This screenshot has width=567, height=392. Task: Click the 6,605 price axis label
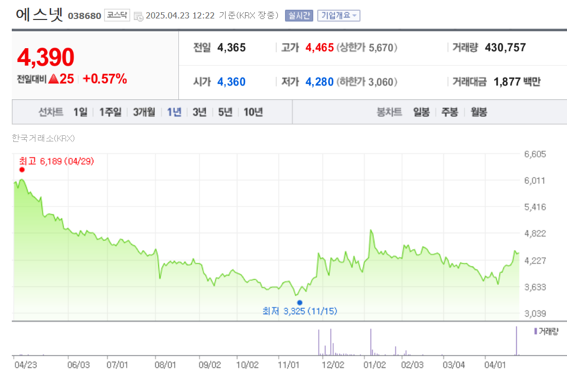535,154
